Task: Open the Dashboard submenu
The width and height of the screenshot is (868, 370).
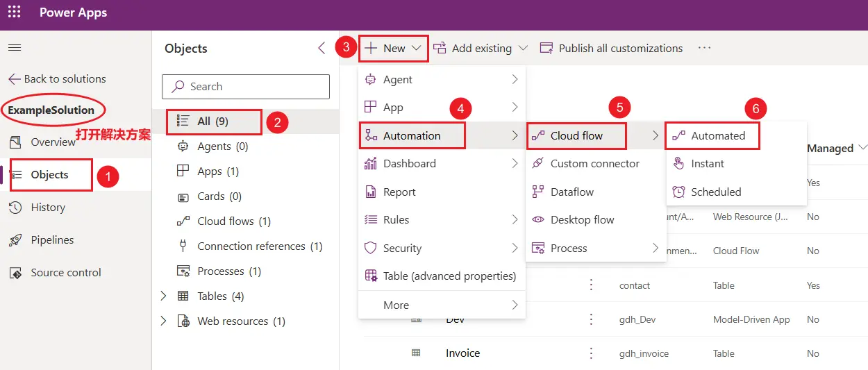Action: point(442,164)
